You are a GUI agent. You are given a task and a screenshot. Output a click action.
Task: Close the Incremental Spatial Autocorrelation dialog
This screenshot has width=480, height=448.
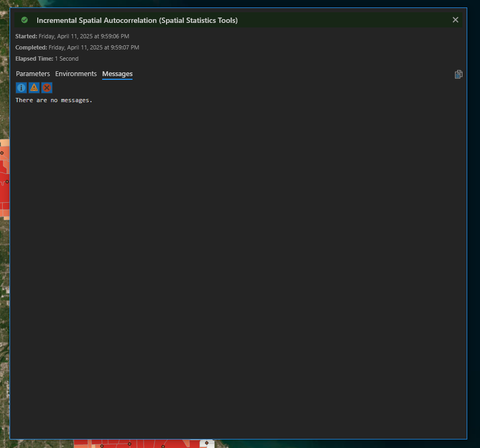456,20
